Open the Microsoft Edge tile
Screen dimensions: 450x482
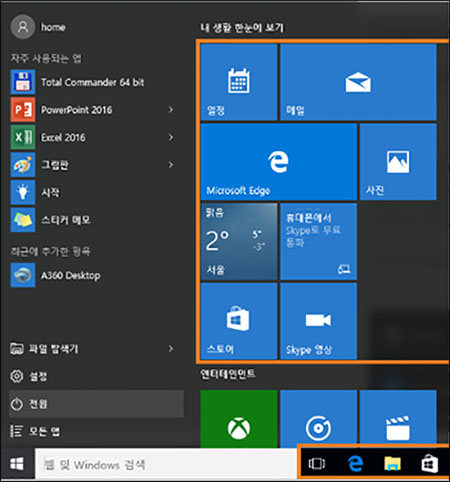click(x=279, y=162)
